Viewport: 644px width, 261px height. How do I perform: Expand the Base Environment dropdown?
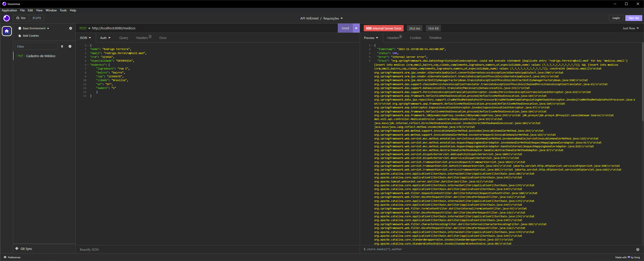pyautogui.click(x=34, y=28)
